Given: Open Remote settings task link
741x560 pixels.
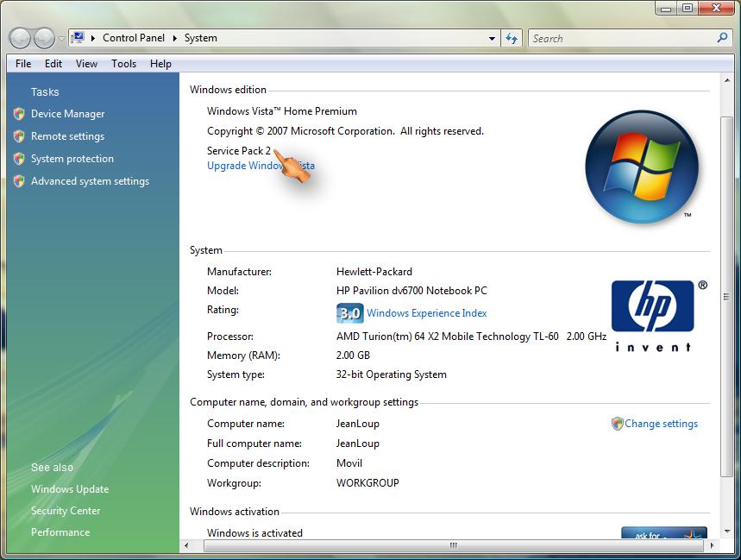Looking at the screenshot, I should point(67,136).
